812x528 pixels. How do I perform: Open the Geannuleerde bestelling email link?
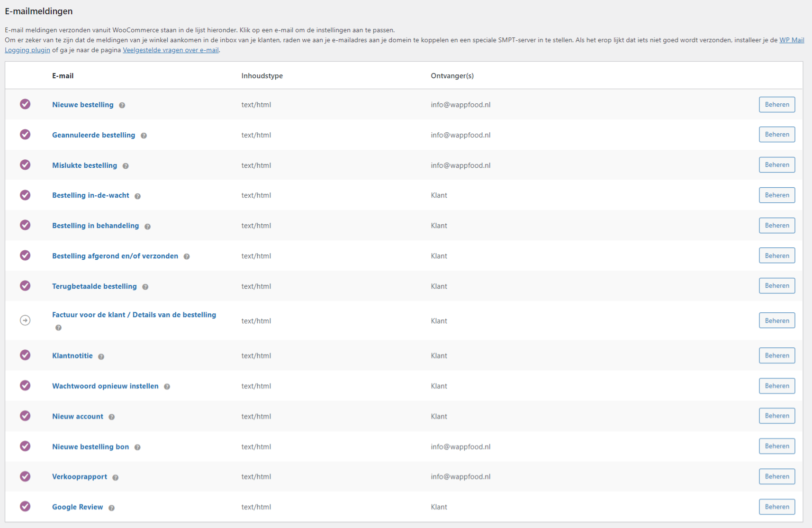tap(93, 135)
